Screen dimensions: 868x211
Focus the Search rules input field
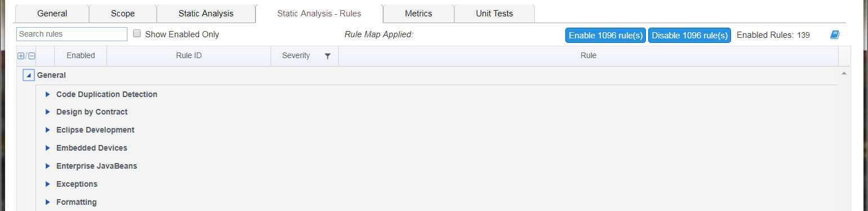pyautogui.click(x=72, y=34)
